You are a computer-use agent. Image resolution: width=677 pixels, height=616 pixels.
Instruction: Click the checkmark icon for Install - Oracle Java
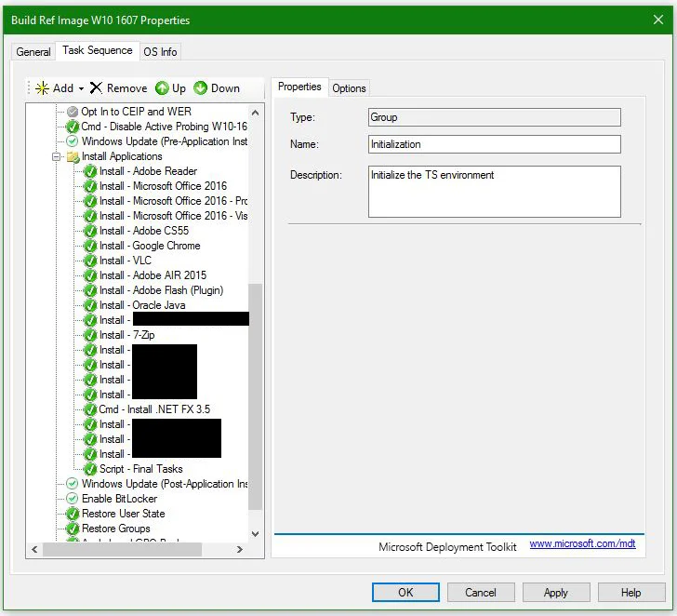point(90,305)
